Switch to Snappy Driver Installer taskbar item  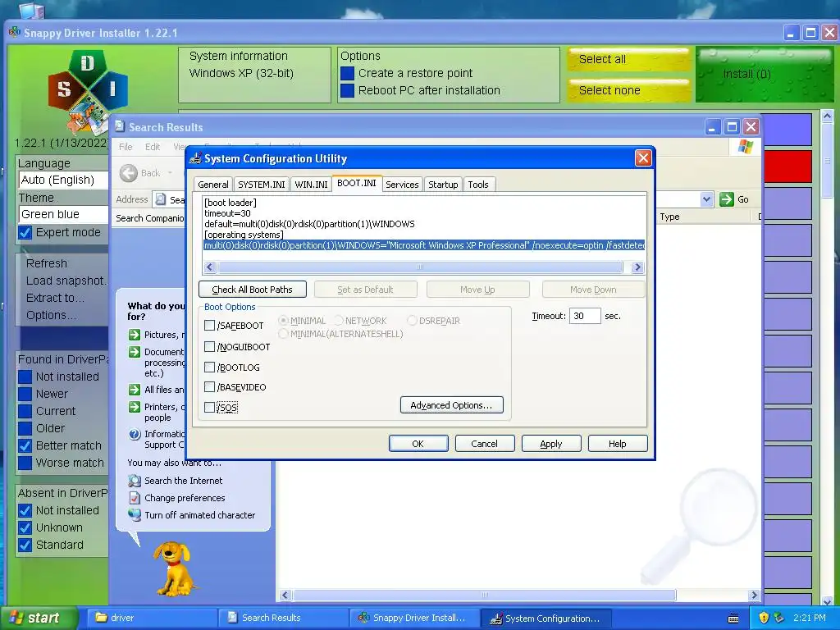pyautogui.click(x=414, y=618)
